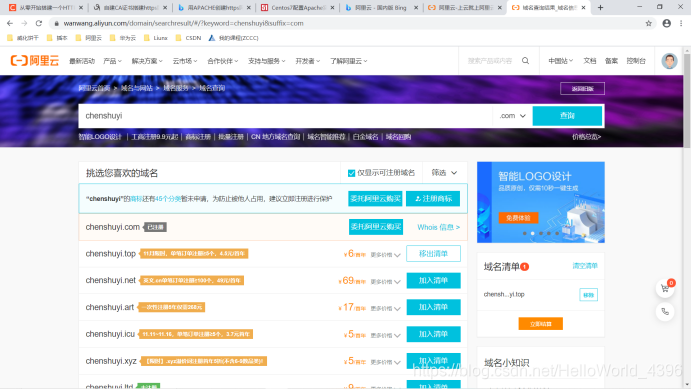Open the Chrome three-dot menu

(681, 23)
